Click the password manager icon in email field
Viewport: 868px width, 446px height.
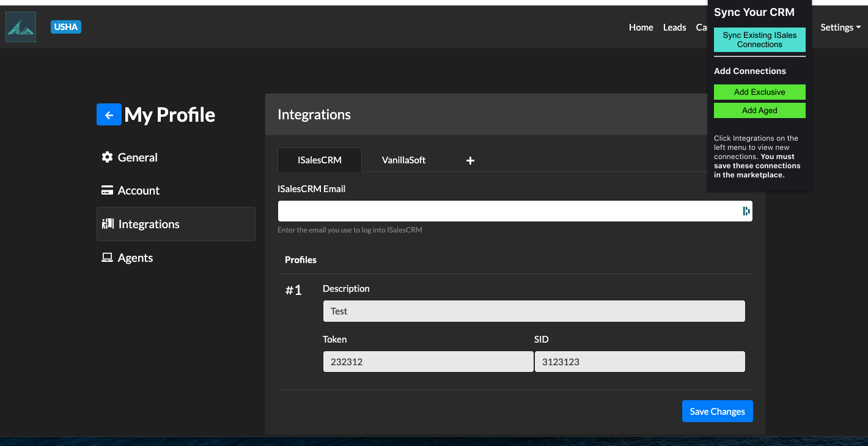pos(746,211)
